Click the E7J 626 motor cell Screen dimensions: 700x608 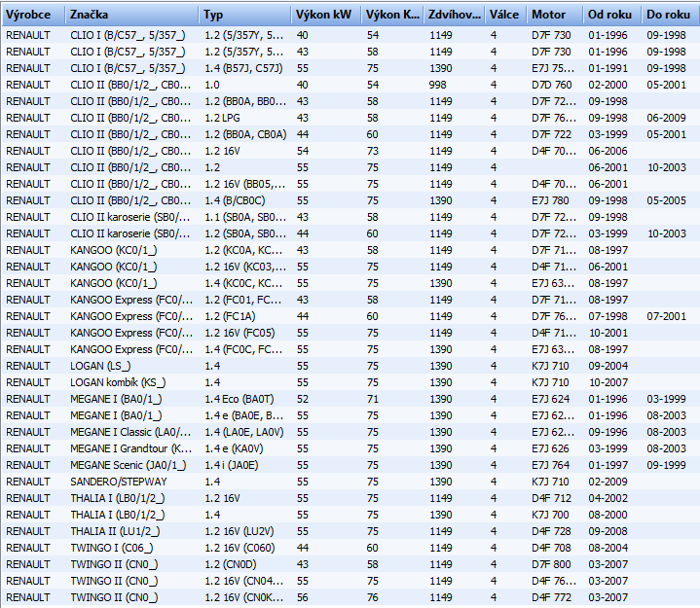551,447
